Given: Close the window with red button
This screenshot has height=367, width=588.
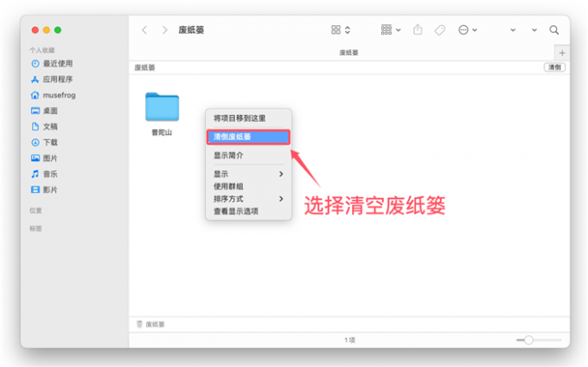Looking at the screenshot, I should 35,30.
